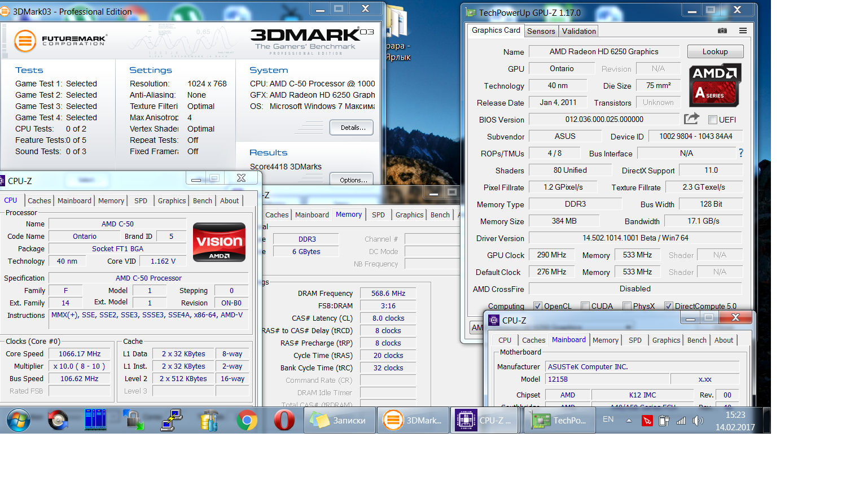The width and height of the screenshot is (868, 498).
Task: Switch to CPU-Z taskbar button
Action: point(485,420)
